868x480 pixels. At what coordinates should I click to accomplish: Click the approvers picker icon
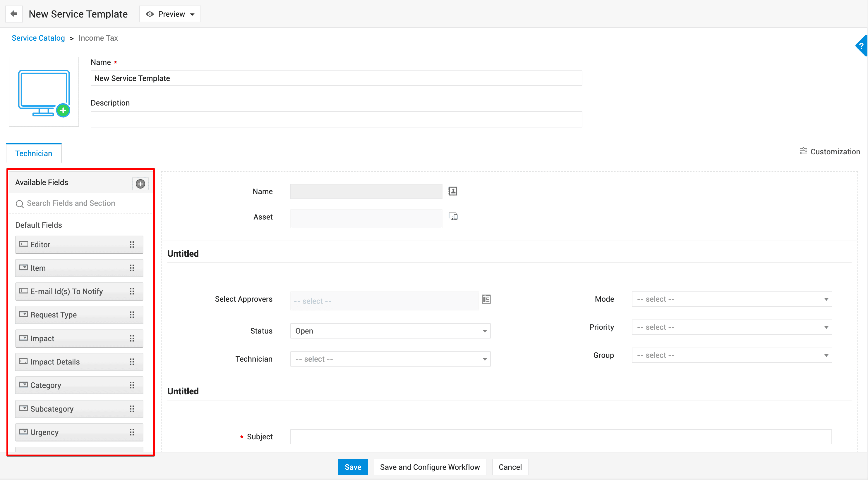[486, 299]
